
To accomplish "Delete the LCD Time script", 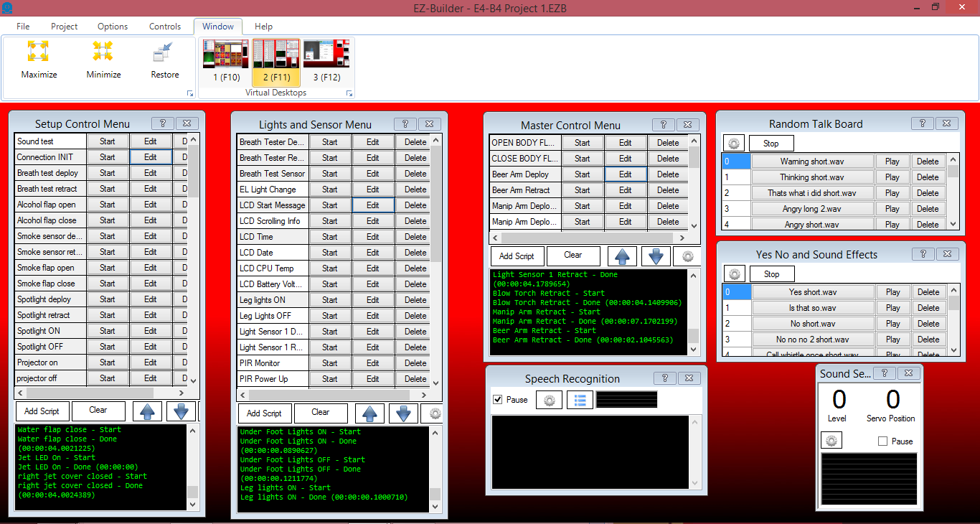I will pyautogui.click(x=415, y=237).
